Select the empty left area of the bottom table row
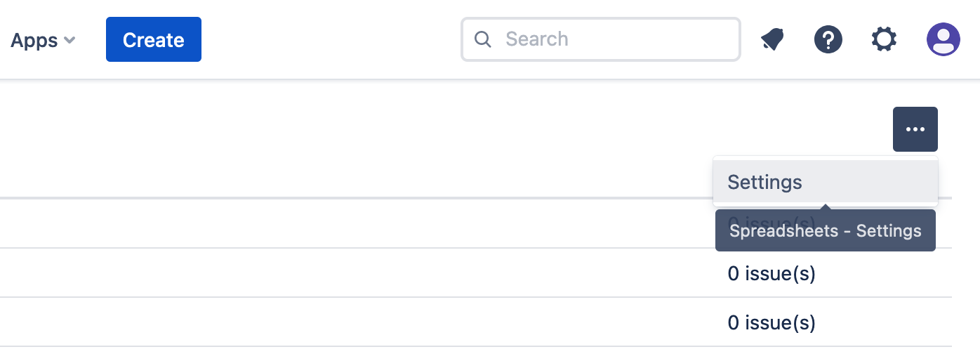 pos(281,322)
